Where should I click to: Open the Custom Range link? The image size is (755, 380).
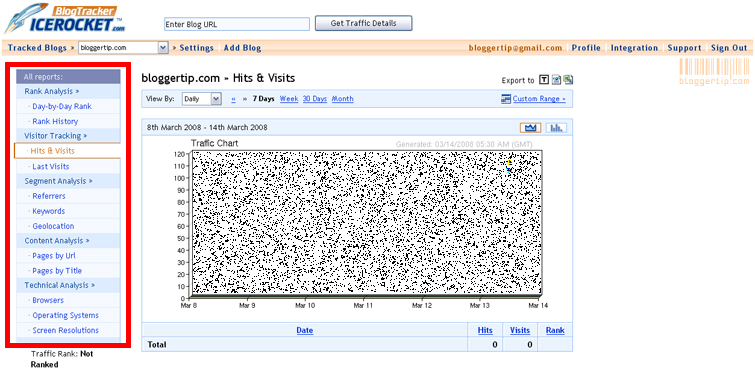coord(539,99)
